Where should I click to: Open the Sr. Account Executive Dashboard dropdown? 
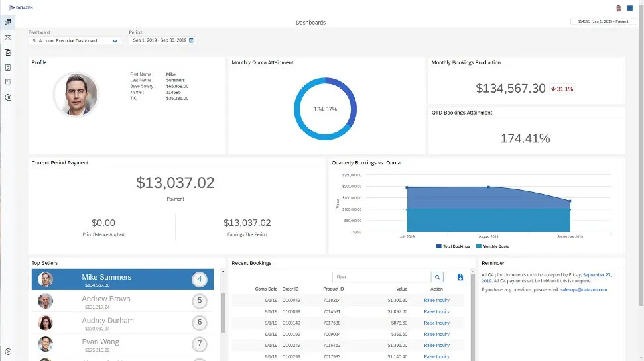75,41
